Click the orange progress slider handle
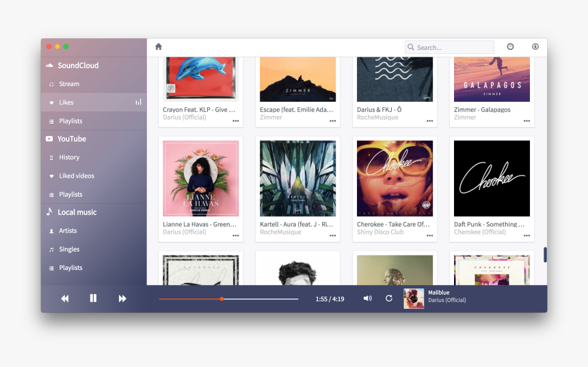Viewport: 588px width, 367px height. pos(222,299)
